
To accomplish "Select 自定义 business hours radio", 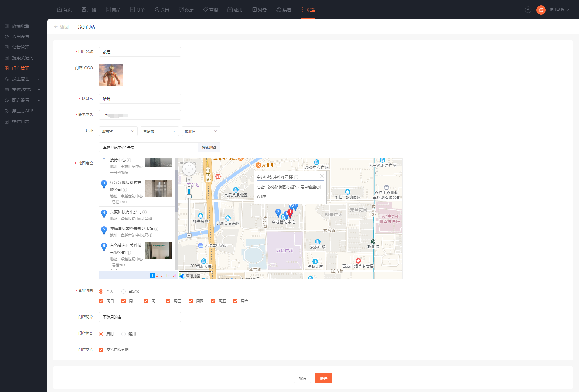I will click(124, 291).
